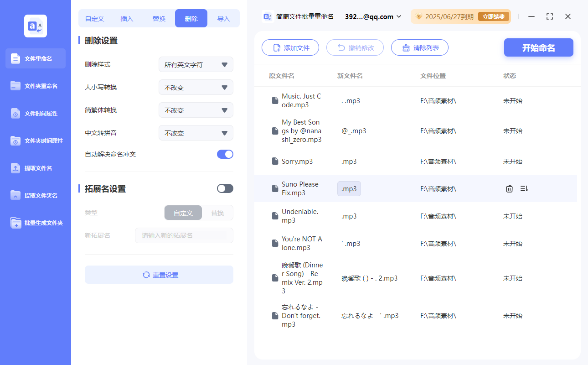Enable the 拓展名设置 switch

(x=225, y=188)
